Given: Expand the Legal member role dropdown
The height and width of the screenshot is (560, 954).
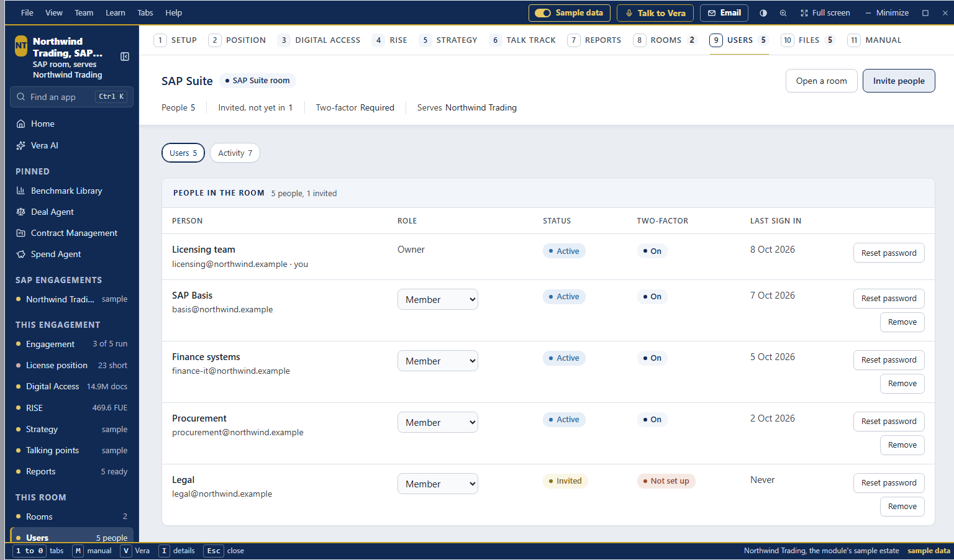Looking at the screenshot, I should pos(438,484).
